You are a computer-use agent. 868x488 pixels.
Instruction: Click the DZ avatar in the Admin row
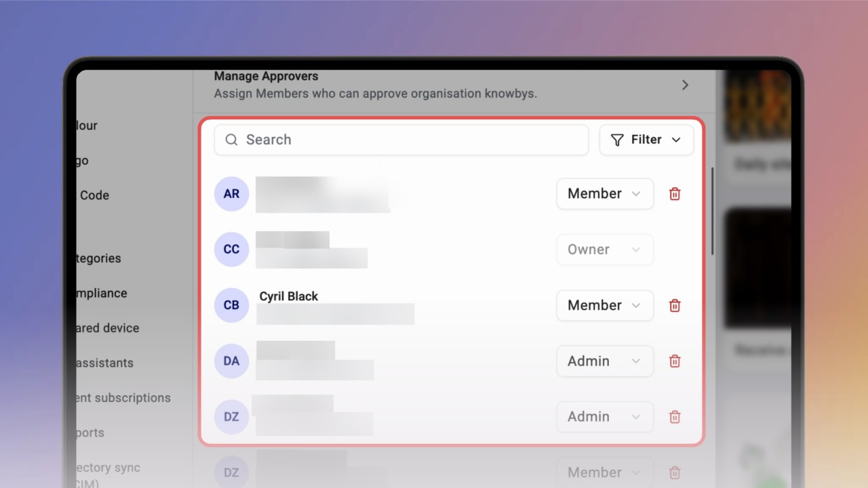231,417
